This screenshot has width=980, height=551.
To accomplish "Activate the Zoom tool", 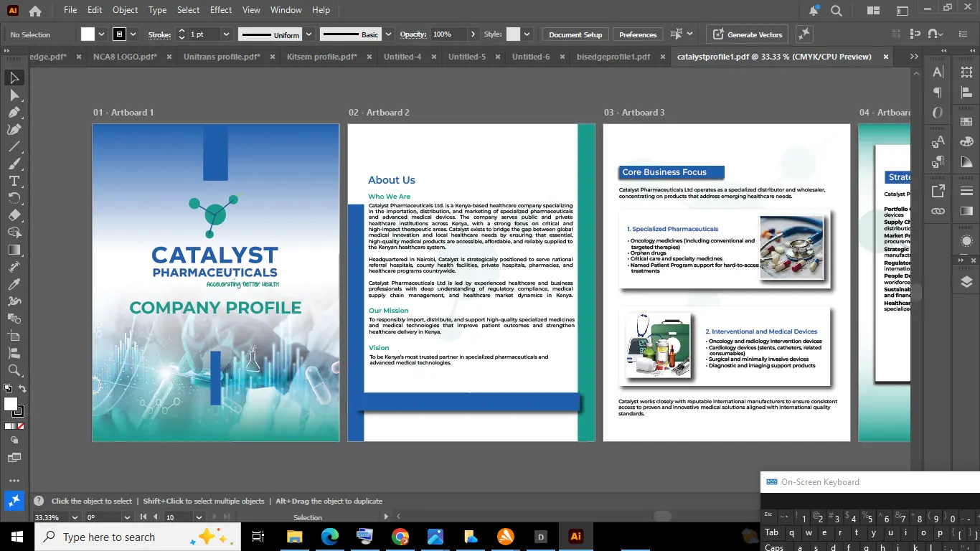I will point(14,370).
